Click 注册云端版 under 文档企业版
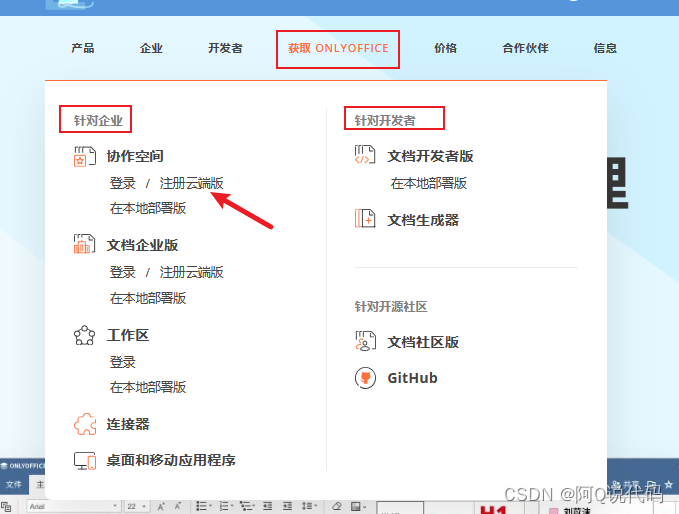The height and width of the screenshot is (514, 679). [x=191, y=272]
